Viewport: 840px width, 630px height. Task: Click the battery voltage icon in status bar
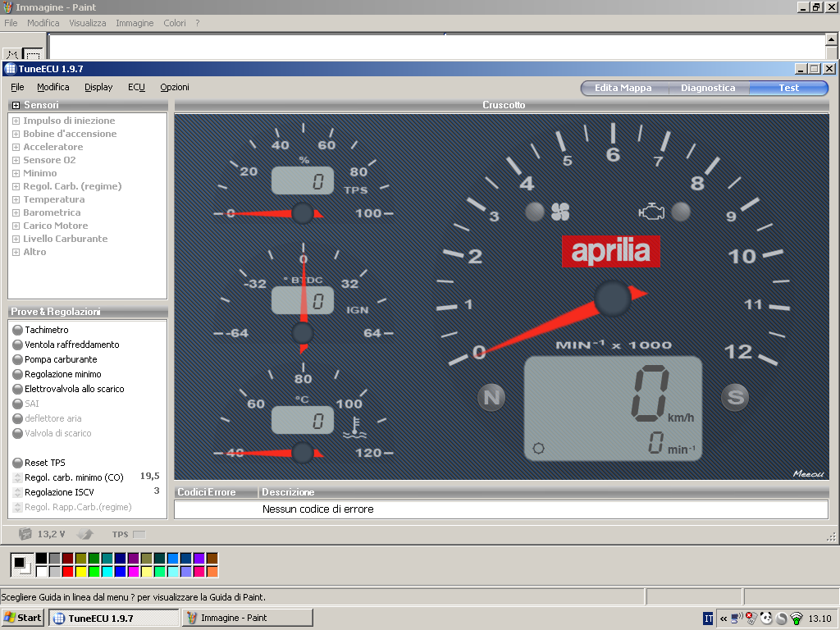(25, 533)
